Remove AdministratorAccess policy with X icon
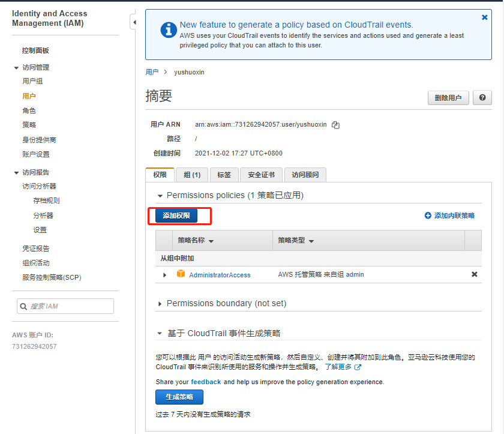504x434 pixels. tap(474, 274)
